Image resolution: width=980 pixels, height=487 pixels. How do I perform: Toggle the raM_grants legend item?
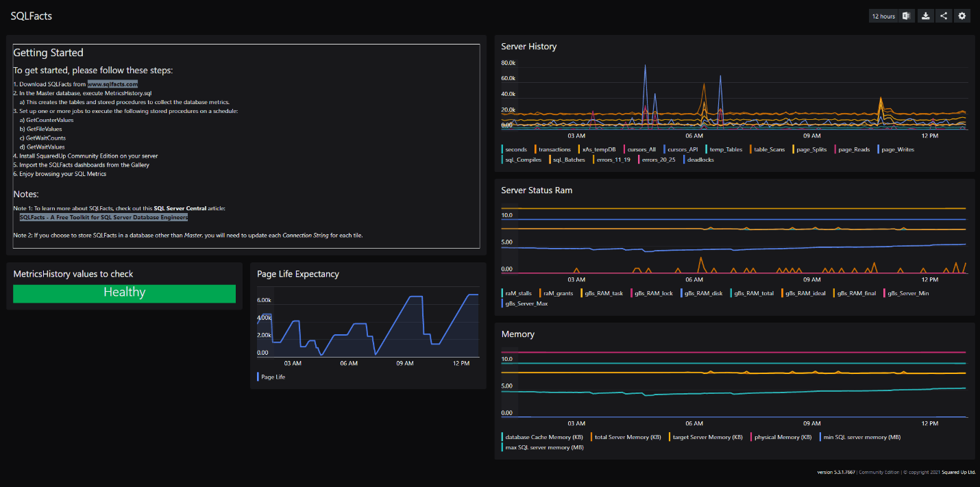(x=558, y=293)
